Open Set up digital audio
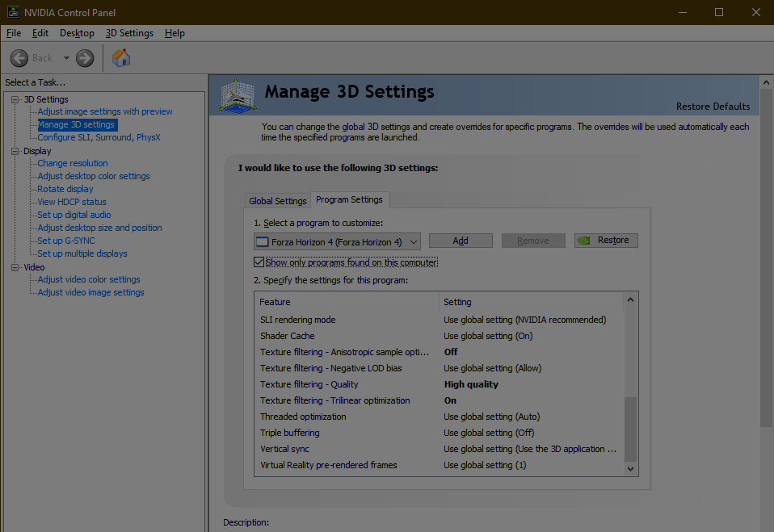The width and height of the screenshot is (774, 532). pos(74,215)
